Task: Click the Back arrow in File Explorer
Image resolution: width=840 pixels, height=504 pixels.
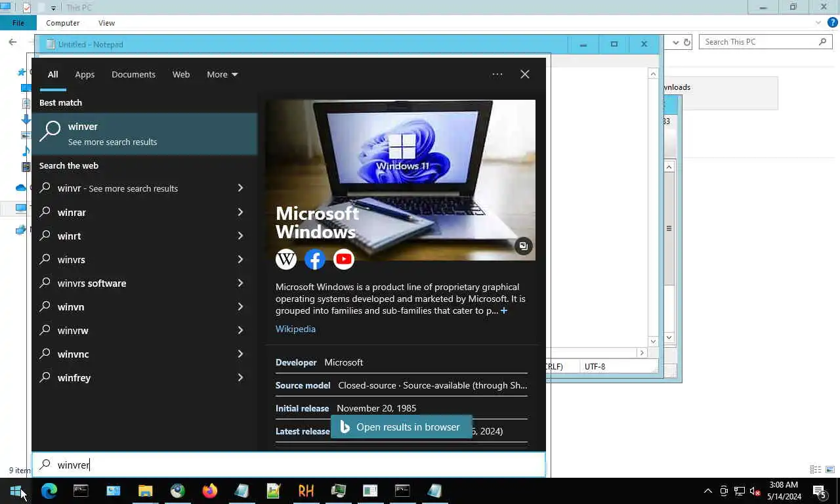Action: tap(12, 42)
